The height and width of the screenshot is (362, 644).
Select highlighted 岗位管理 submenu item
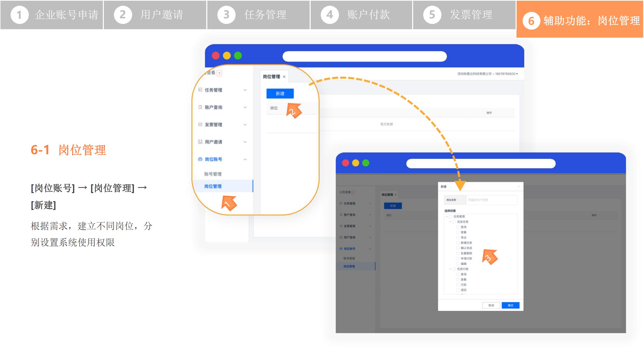(x=213, y=186)
